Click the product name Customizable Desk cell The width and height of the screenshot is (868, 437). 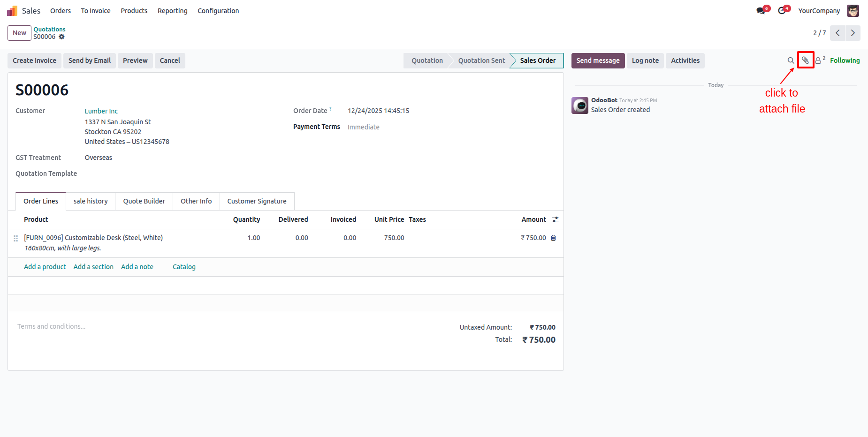tap(93, 238)
